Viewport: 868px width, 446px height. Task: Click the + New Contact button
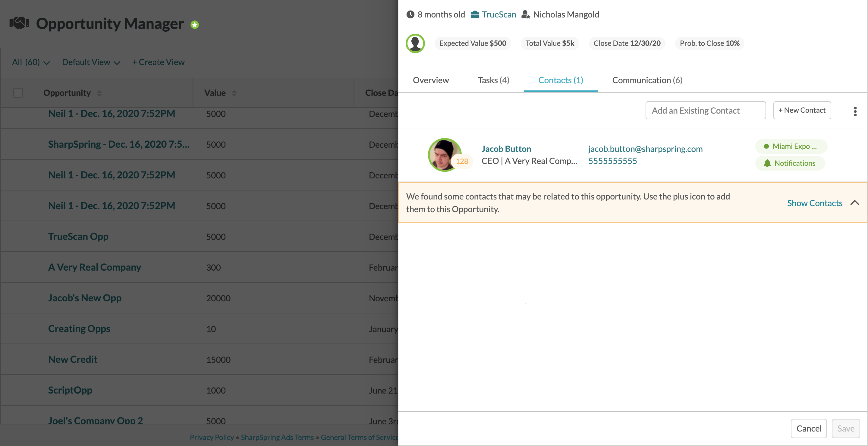pos(802,110)
